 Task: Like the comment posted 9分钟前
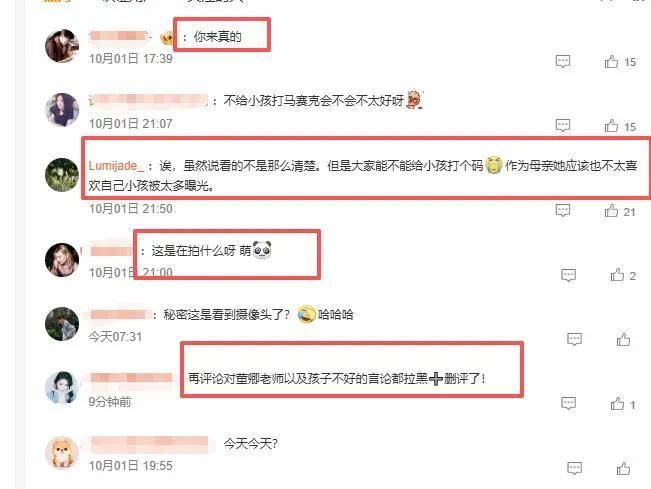click(x=617, y=403)
